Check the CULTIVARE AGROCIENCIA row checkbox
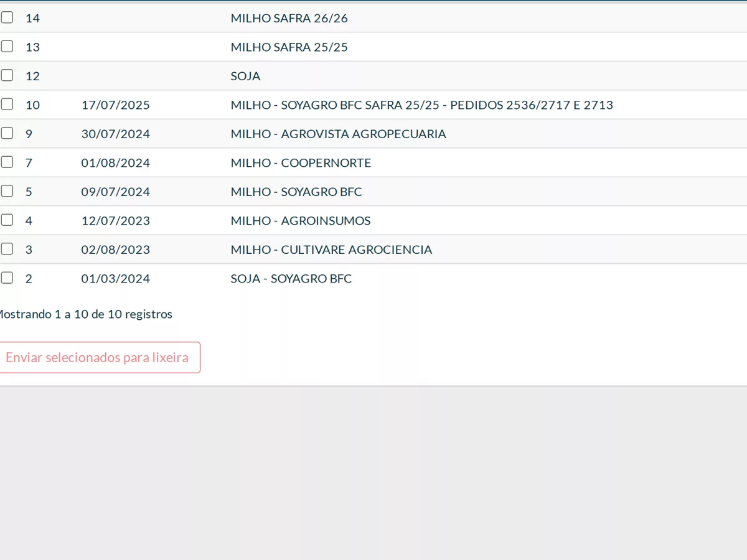This screenshot has height=560, width=747. coord(7,249)
